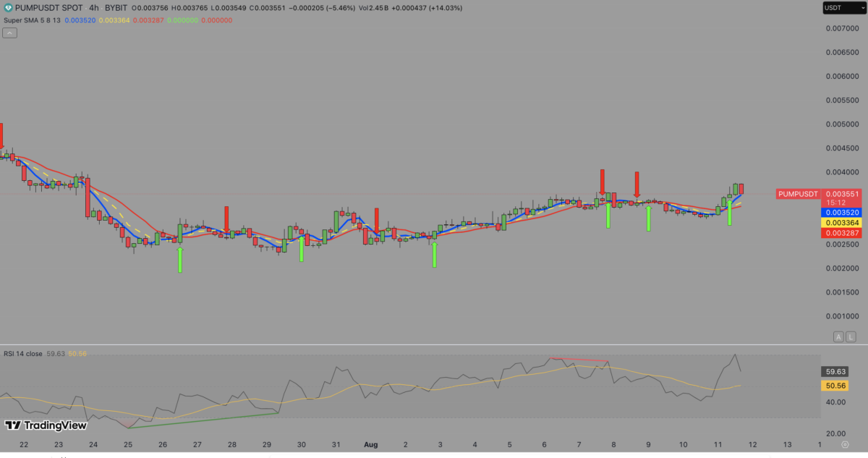Select the RSI 14 close indicator label
This screenshot has width=868, height=458.
[23, 354]
